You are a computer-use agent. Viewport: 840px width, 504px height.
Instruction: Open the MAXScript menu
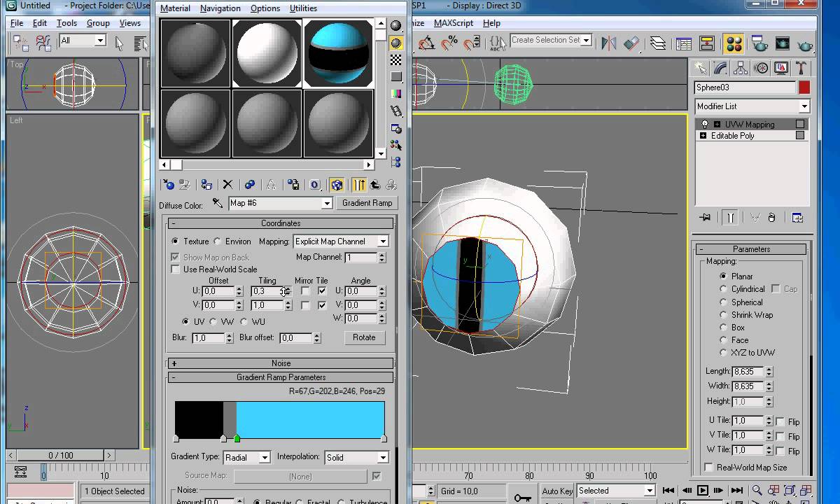[x=454, y=23]
